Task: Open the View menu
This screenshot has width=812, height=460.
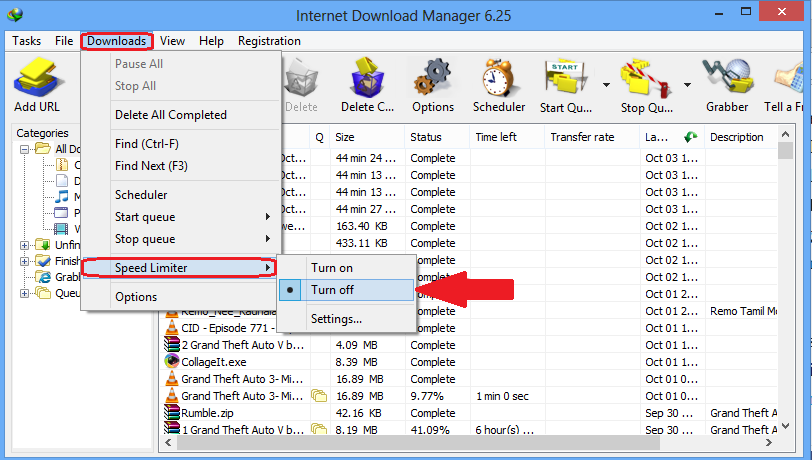Action: [172, 41]
